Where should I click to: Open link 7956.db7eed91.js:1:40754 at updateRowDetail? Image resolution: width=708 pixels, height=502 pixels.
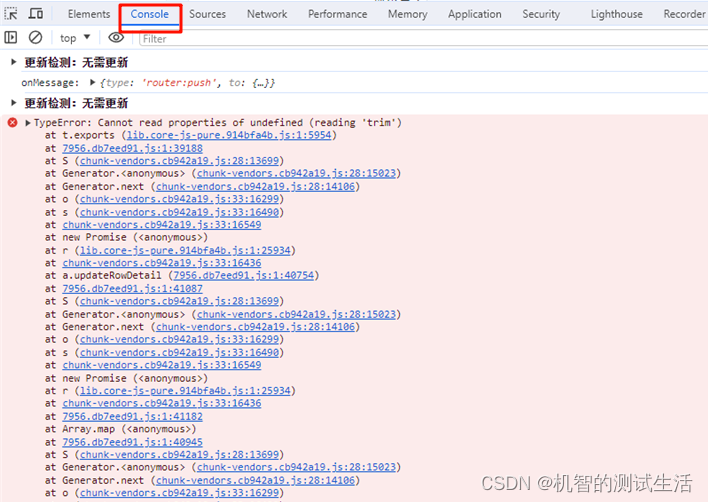coord(243,275)
